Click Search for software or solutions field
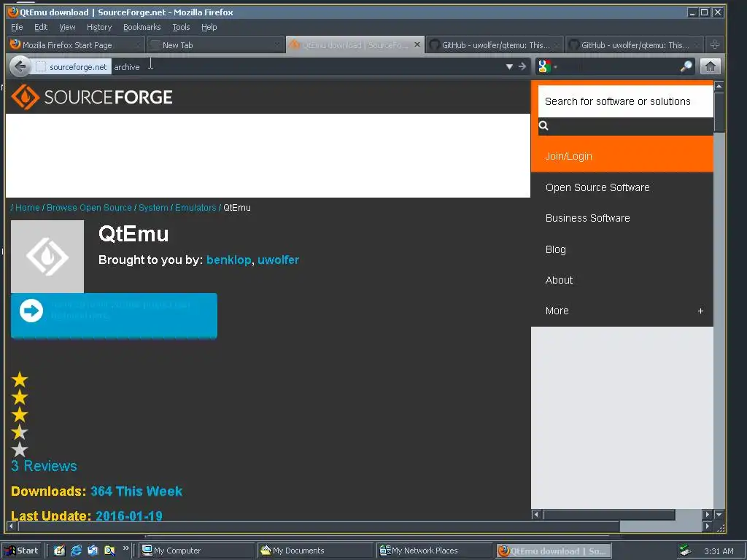 click(625, 101)
